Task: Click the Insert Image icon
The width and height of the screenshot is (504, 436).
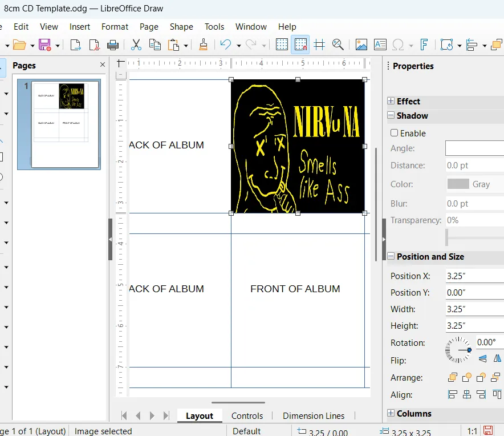Action: [x=361, y=45]
